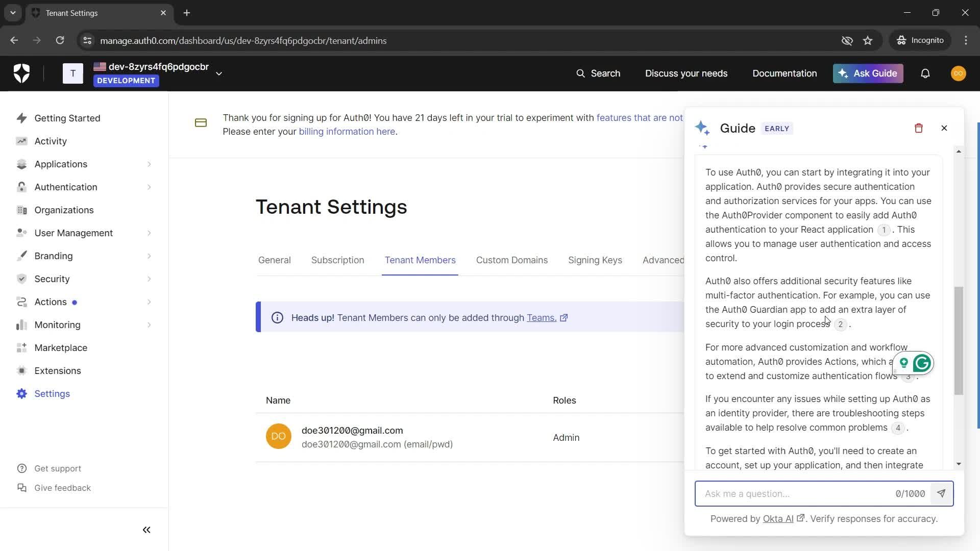The height and width of the screenshot is (551, 980).
Task: Expand the Security menu chevron
Action: point(149,279)
